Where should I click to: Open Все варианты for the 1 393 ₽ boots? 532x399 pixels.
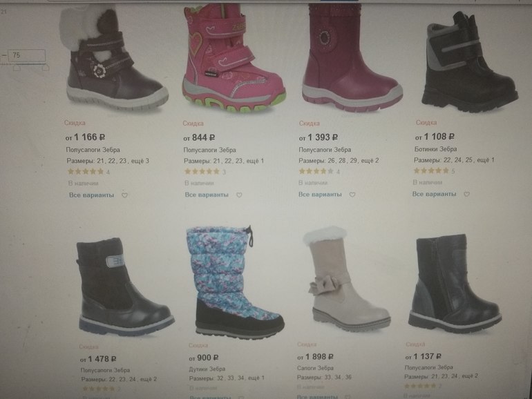pyautogui.click(x=320, y=195)
